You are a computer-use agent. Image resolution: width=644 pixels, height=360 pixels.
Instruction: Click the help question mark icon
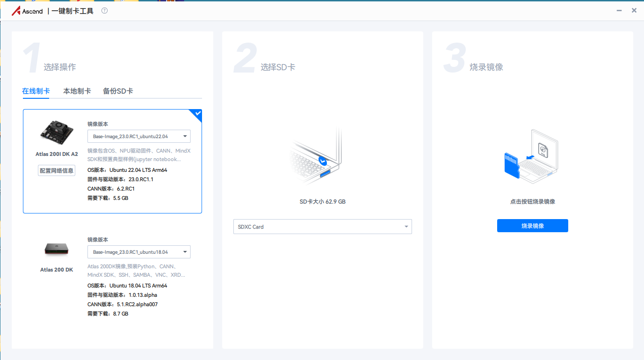(x=104, y=11)
